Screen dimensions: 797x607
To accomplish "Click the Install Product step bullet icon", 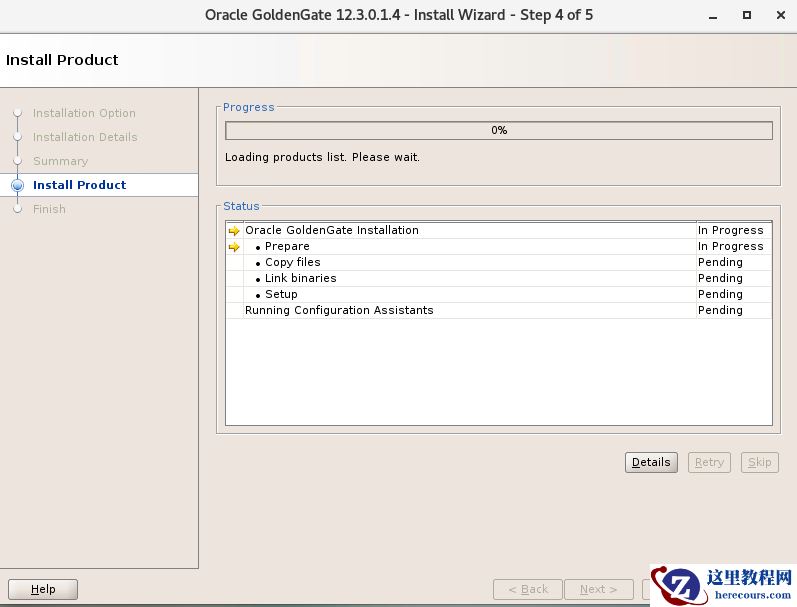I will pos(17,185).
